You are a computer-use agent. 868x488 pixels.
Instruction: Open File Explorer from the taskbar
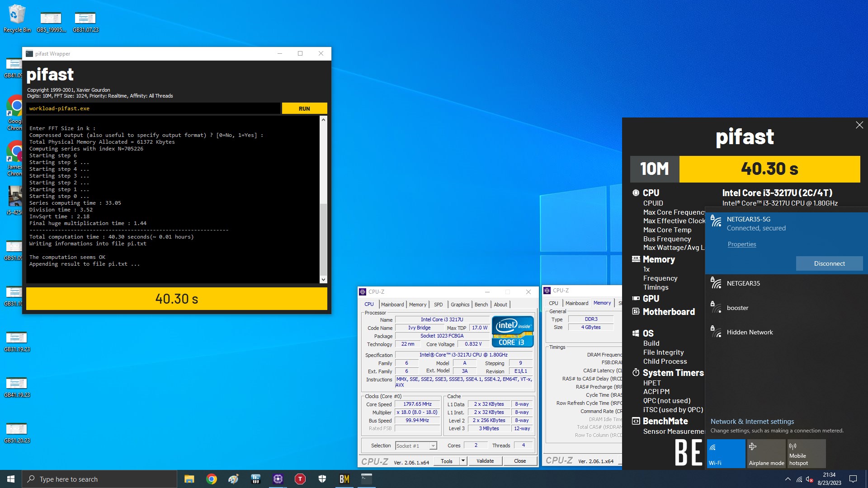[x=189, y=479]
